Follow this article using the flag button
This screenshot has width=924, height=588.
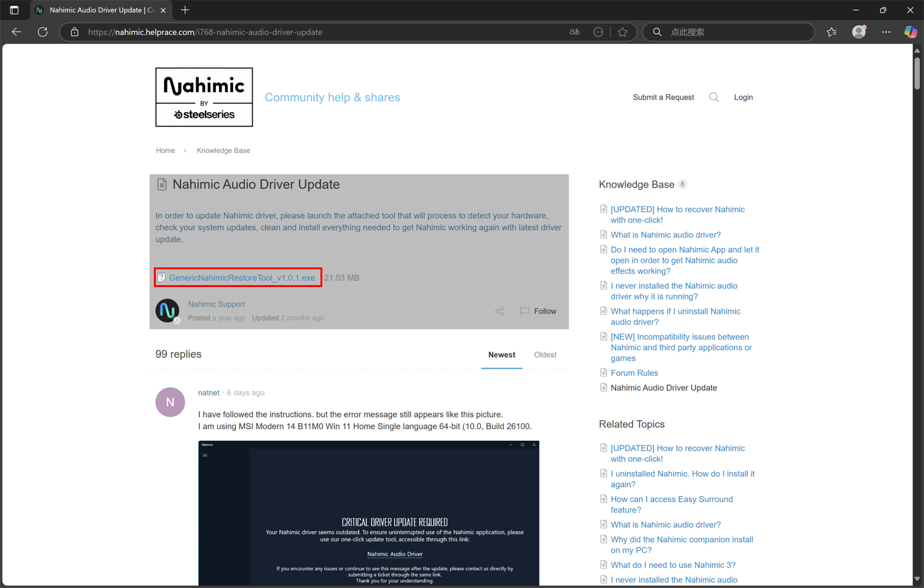point(538,311)
